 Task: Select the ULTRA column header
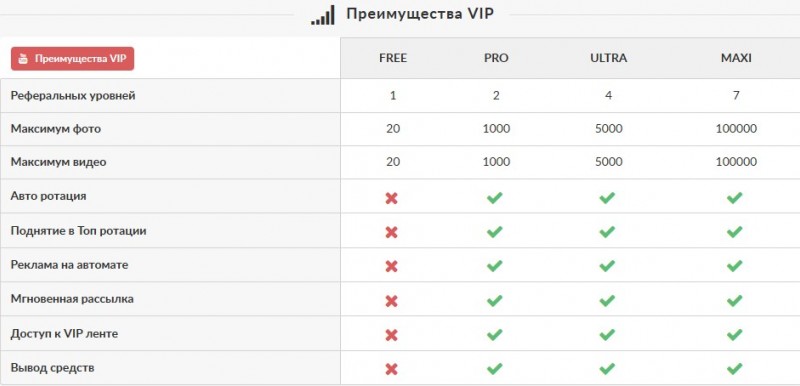[608, 58]
